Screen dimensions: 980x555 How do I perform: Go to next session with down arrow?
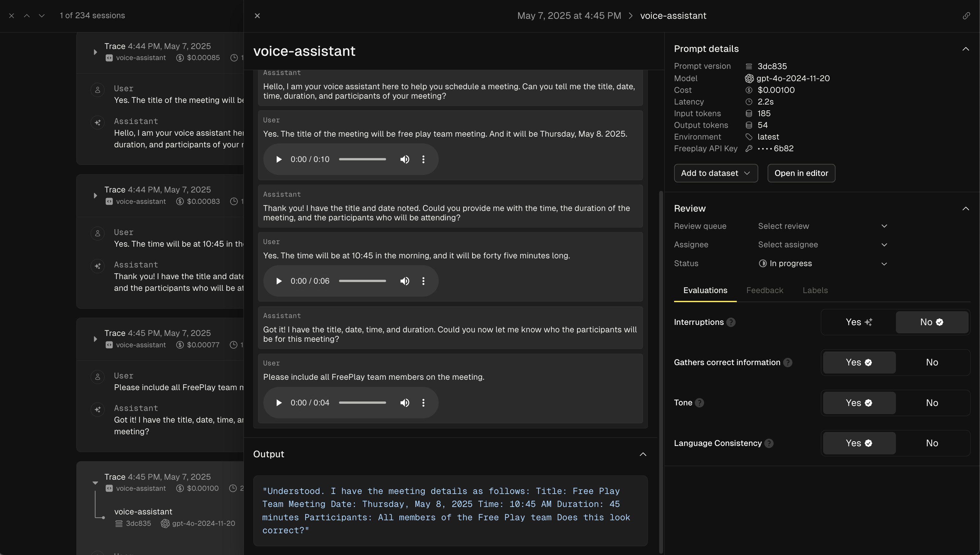(42, 16)
